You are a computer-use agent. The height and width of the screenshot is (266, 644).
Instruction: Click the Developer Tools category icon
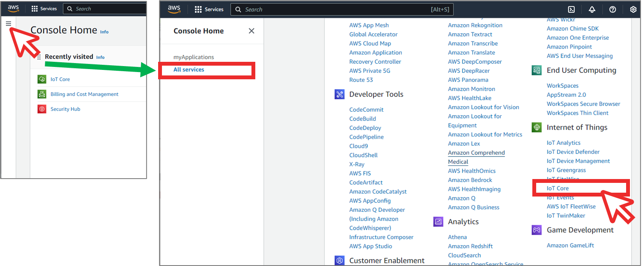coord(340,94)
